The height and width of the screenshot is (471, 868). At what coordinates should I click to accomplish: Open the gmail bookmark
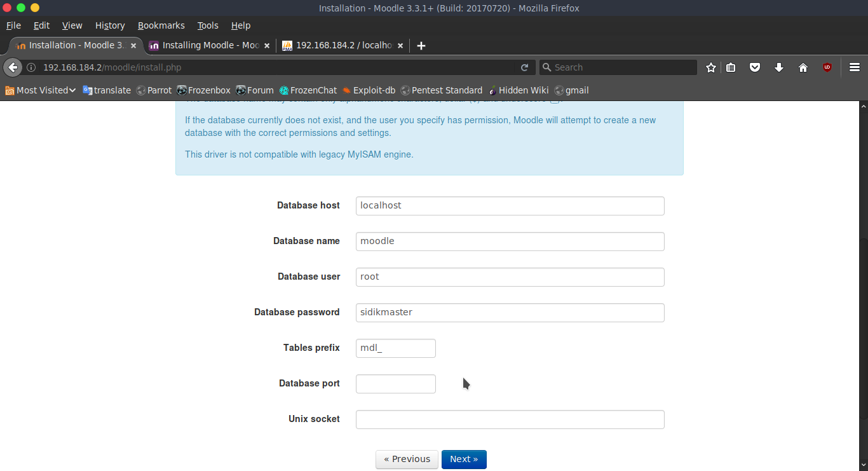point(572,90)
